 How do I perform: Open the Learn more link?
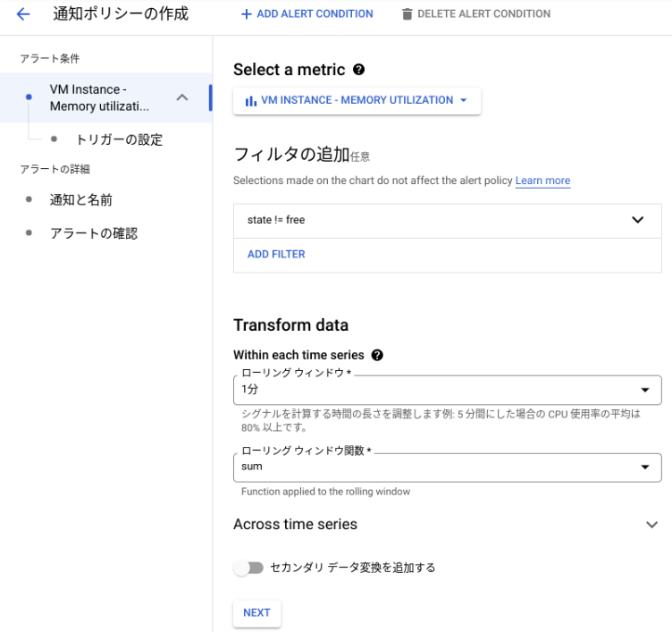[x=542, y=181]
